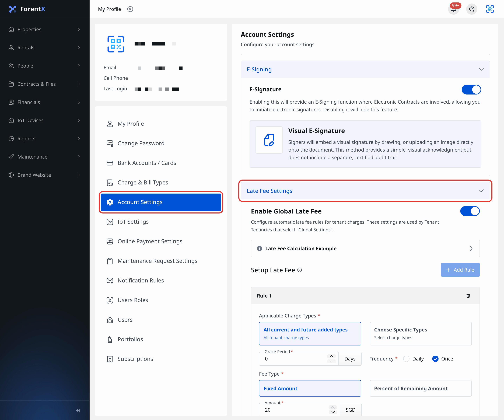Disable the Enable Global Late Fee switch
The image size is (504, 420).
click(x=470, y=211)
